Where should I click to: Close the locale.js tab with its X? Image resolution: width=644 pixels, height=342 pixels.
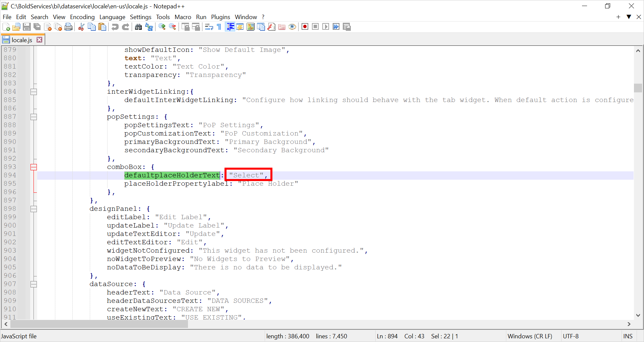(40, 40)
